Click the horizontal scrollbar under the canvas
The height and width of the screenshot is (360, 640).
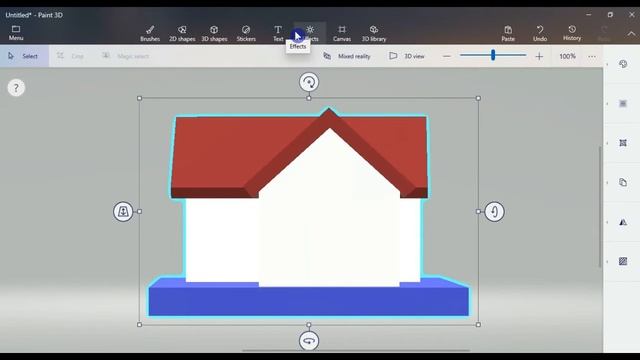click(356, 350)
